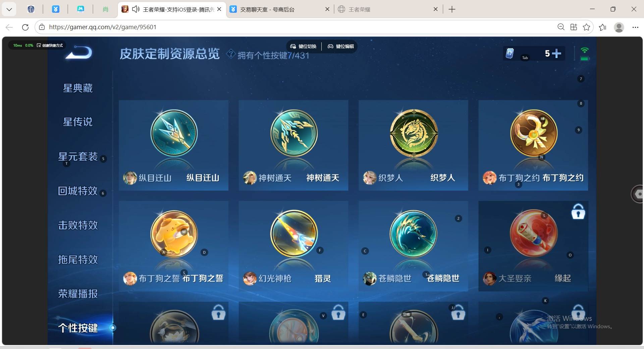Select the 幻光神枪 猎灵 key icon
This screenshot has height=349, width=644.
294,234
